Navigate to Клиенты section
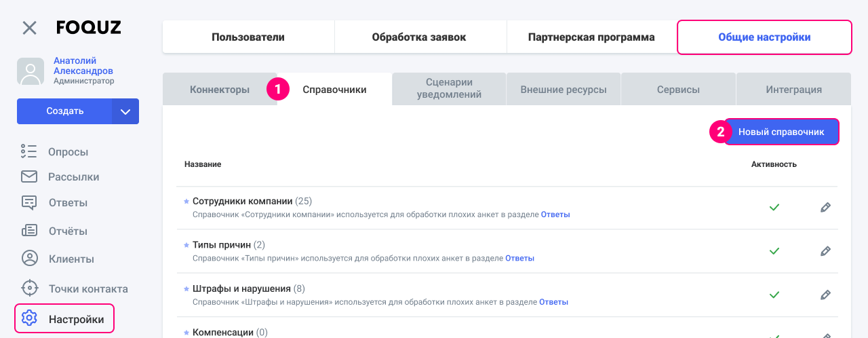This screenshot has height=338, width=868. tap(71, 259)
